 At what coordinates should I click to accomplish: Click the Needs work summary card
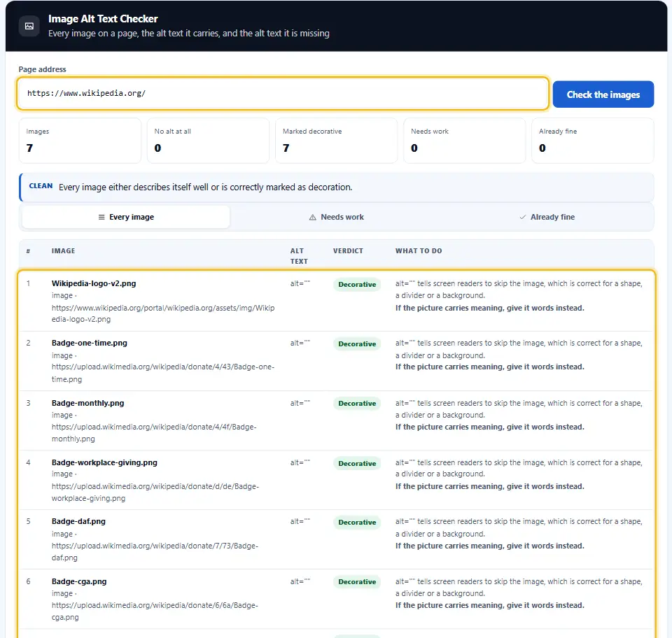pyautogui.click(x=465, y=141)
